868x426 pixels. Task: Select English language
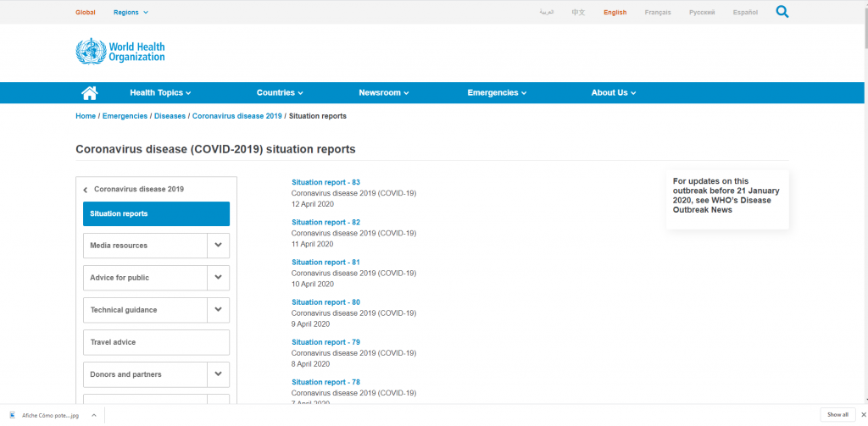tap(615, 12)
